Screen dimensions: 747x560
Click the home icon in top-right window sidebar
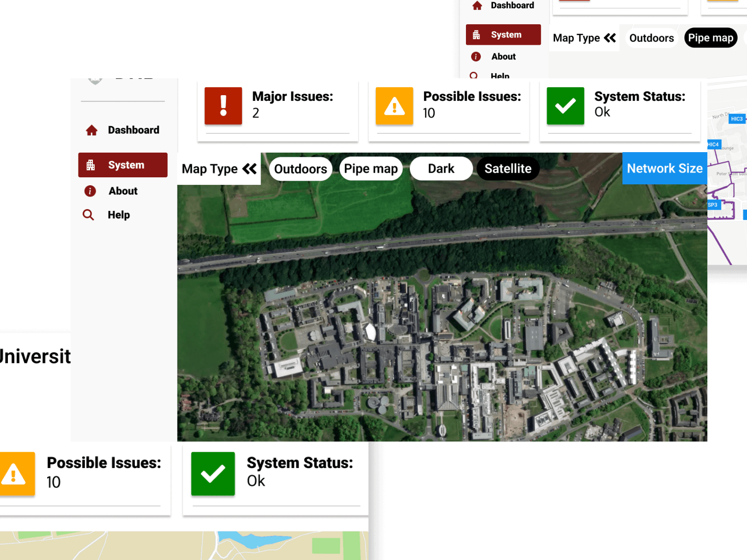tap(477, 6)
